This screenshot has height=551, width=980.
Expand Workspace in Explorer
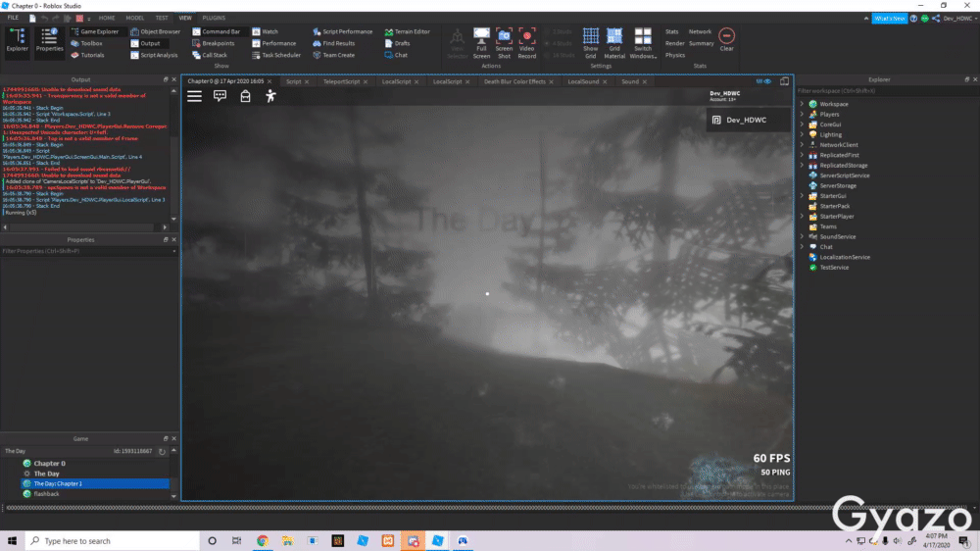tap(802, 104)
